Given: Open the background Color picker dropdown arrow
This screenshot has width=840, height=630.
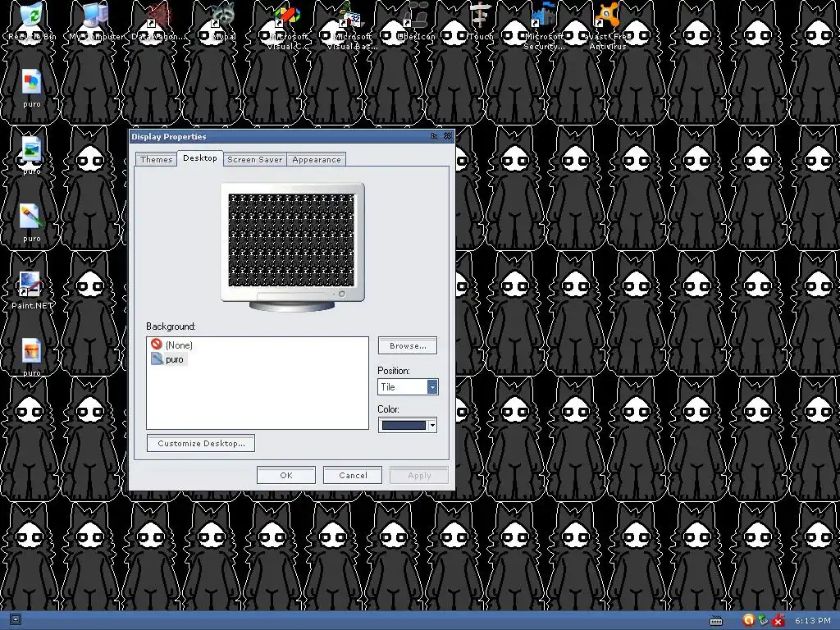Looking at the screenshot, I should pyautogui.click(x=432, y=426).
